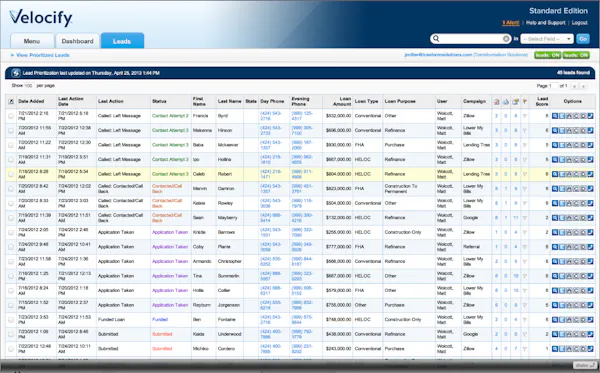Click phone icon in highlighted Caleb Robert row

(x=590, y=174)
